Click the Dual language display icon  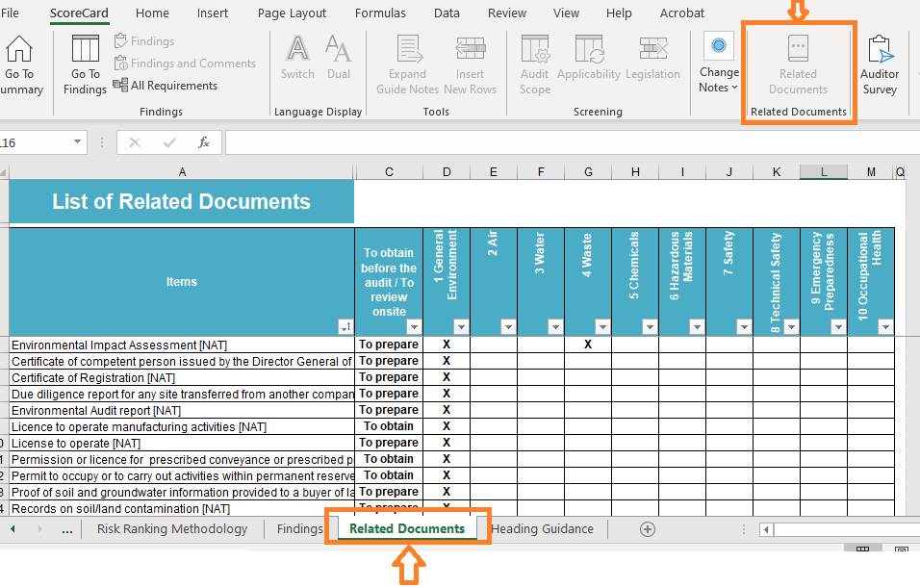tap(339, 58)
